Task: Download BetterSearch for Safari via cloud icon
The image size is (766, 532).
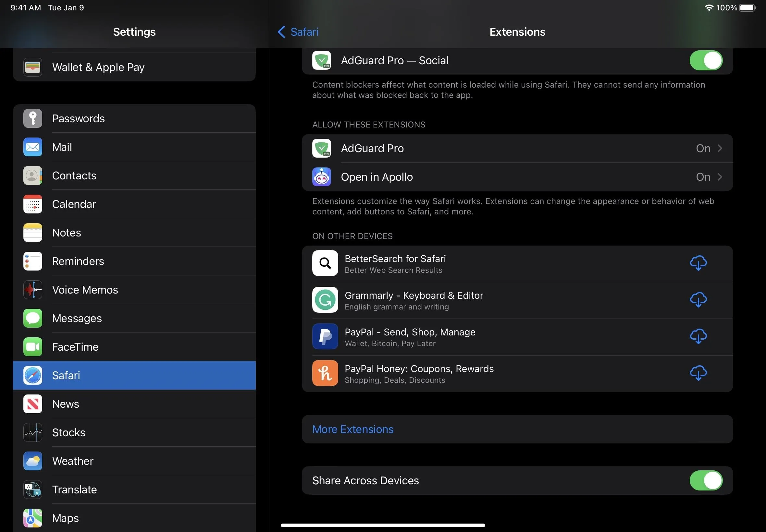Action: click(698, 263)
